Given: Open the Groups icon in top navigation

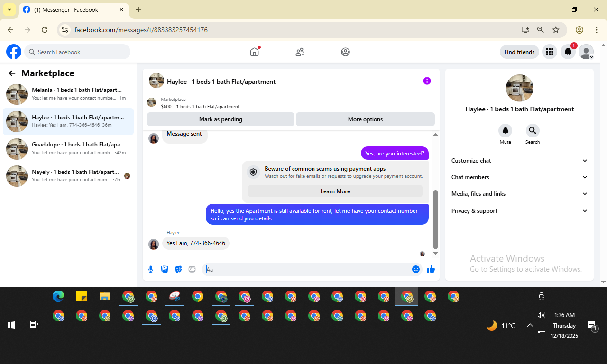Looking at the screenshot, I should [x=345, y=52].
